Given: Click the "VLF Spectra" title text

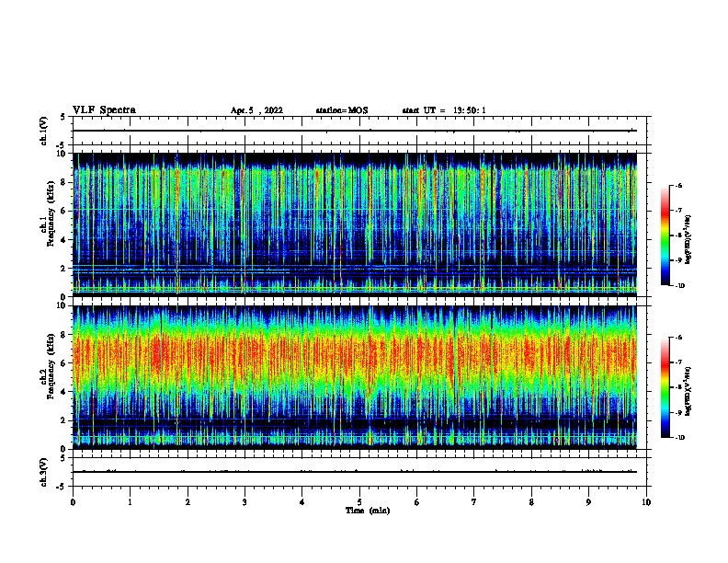Looking at the screenshot, I should [x=104, y=110].
